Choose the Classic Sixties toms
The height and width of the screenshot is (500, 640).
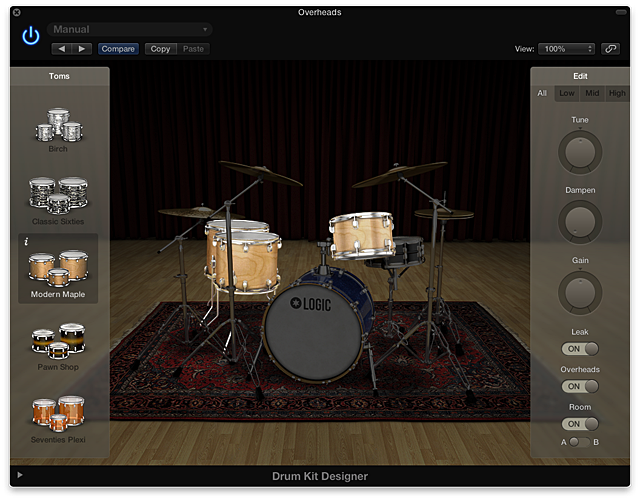[58, 201]
